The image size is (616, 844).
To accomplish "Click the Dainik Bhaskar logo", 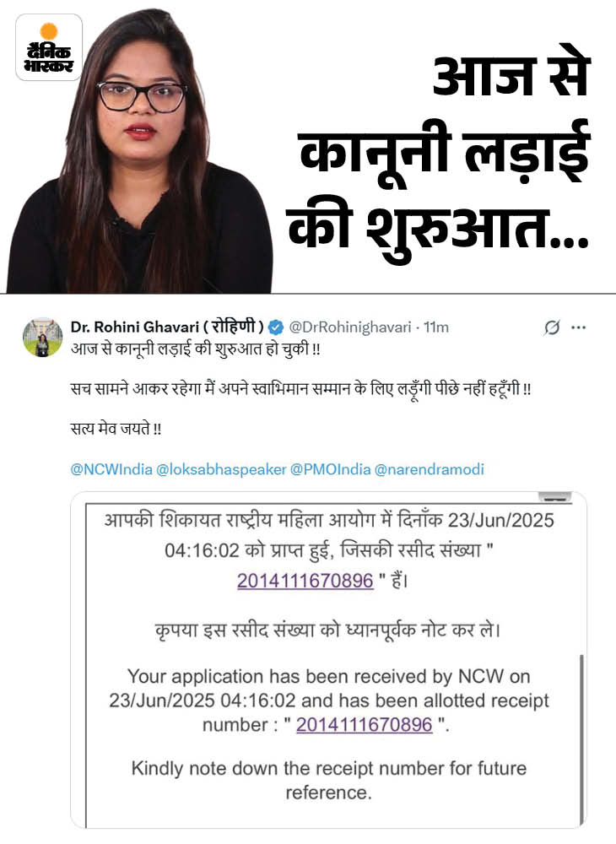I will [49, 47].
